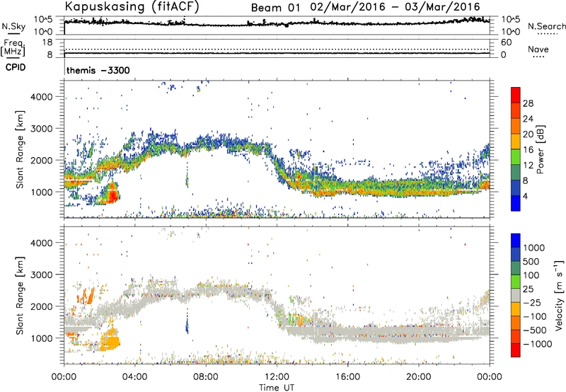The width and height of the screenshot is (566, 392).
Task: Click the '1000' tick at the top of the Velocity scale
Action: 533,248
